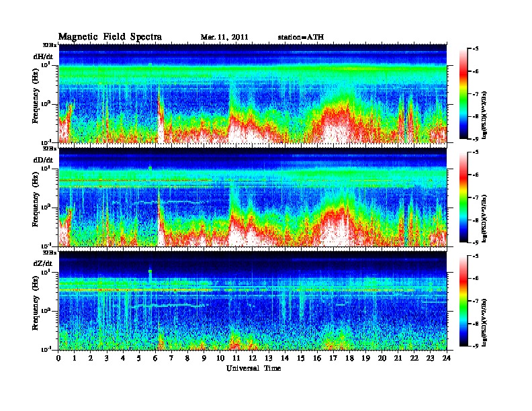This screenshot has height=411, width=532.
Task: Click the "Universal Time" axis label
Action: [x=253, y=369]
